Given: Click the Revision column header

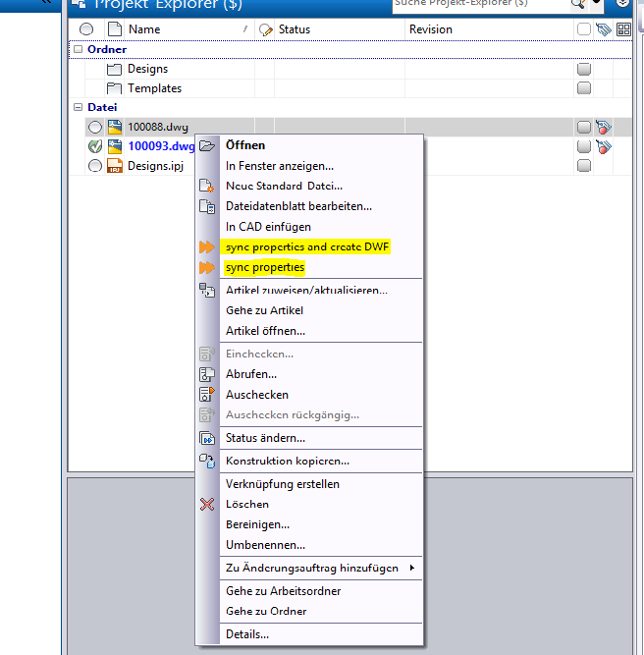Looking at the screenshot, I should click(431, 29).
